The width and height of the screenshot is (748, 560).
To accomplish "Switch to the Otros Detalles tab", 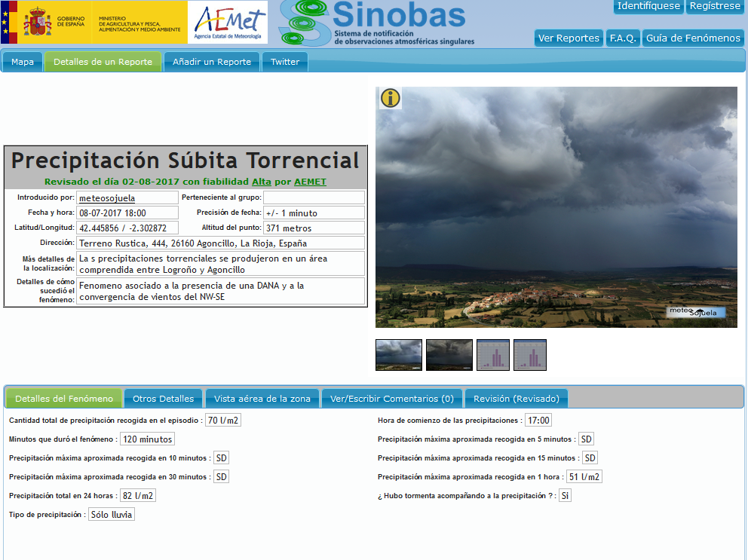I will click(x=163, y=399).
